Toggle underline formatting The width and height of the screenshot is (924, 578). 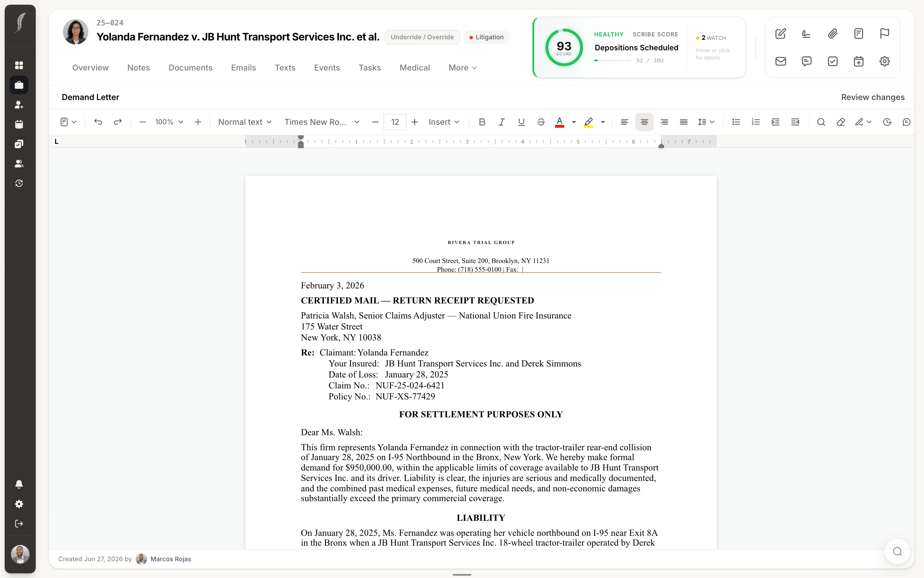pos(521,122)
